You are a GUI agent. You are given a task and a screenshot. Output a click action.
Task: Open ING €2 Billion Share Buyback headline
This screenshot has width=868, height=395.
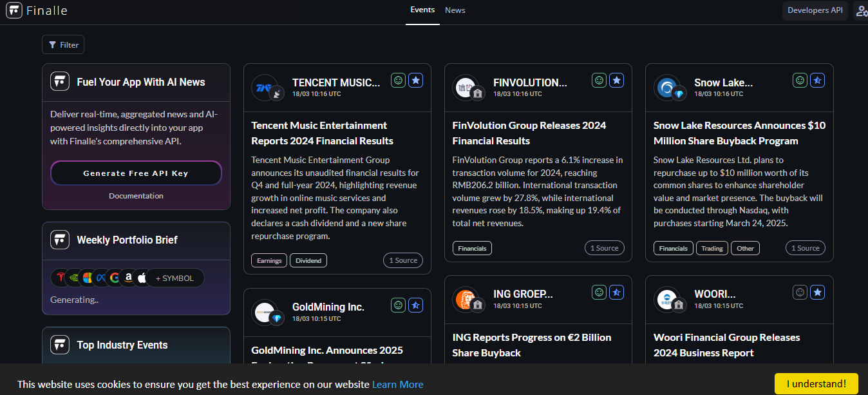coord(532,345)
